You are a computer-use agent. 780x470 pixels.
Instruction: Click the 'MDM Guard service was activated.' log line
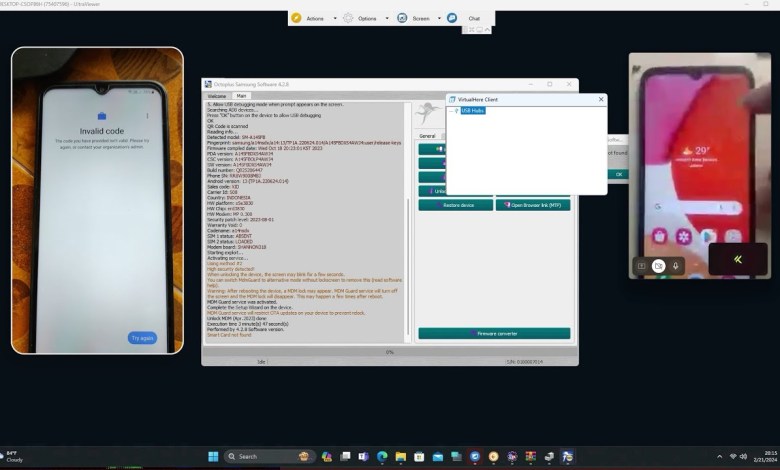click(x=242, y=302)
